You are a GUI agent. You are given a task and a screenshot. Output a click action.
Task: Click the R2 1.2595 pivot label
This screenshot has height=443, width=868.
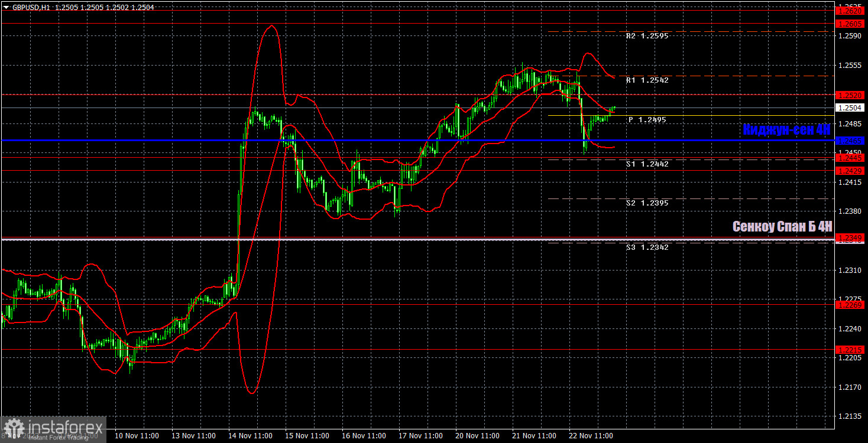coord(647,36)
